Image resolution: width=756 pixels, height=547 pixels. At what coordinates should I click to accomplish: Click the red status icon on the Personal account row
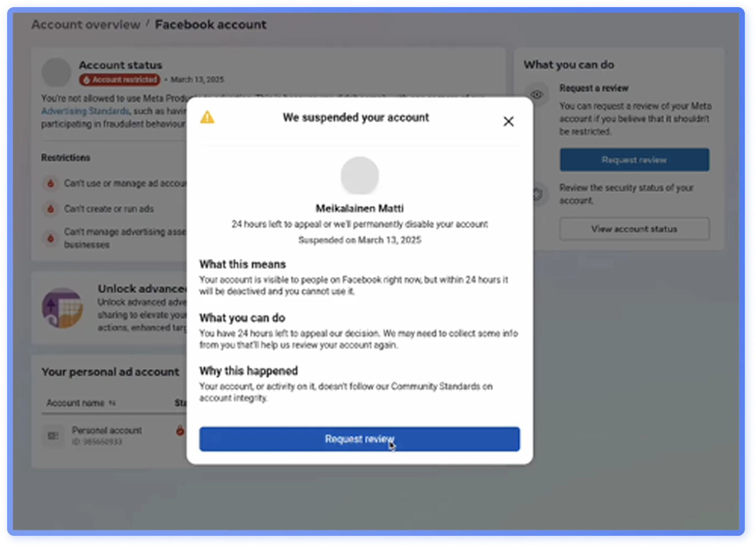pyautogui.click(x=180, y=430)
